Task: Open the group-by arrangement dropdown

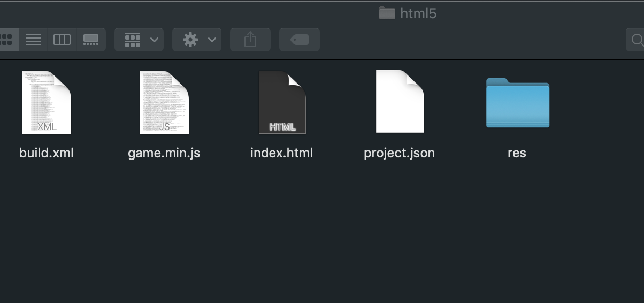Action: (x=139, y=40)
